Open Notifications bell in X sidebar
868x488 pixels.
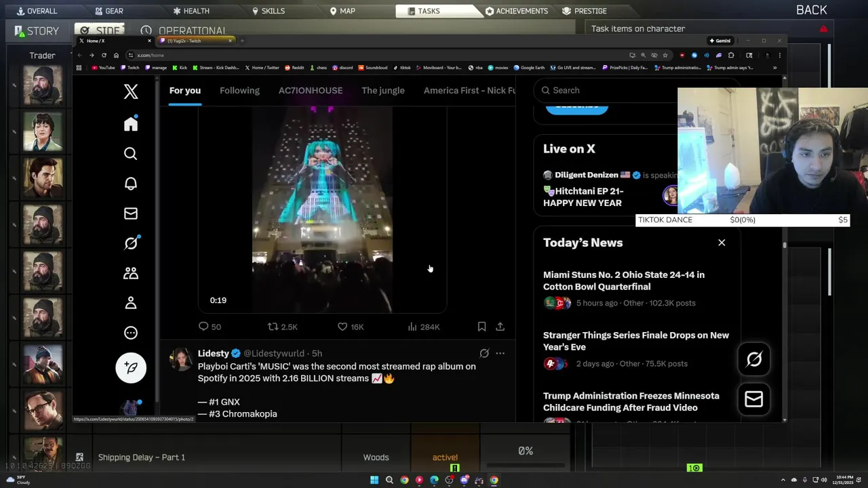(x=131, y=184)
